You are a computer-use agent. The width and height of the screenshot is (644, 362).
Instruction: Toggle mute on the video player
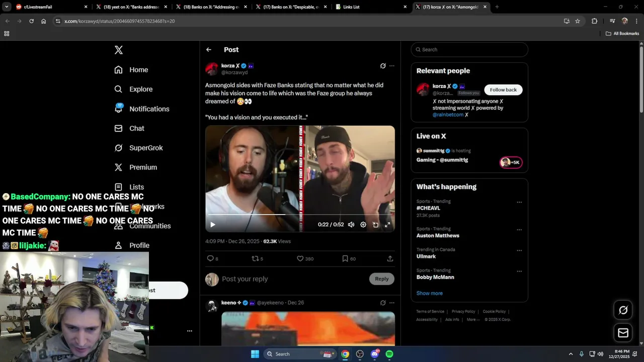coord(351,225)
